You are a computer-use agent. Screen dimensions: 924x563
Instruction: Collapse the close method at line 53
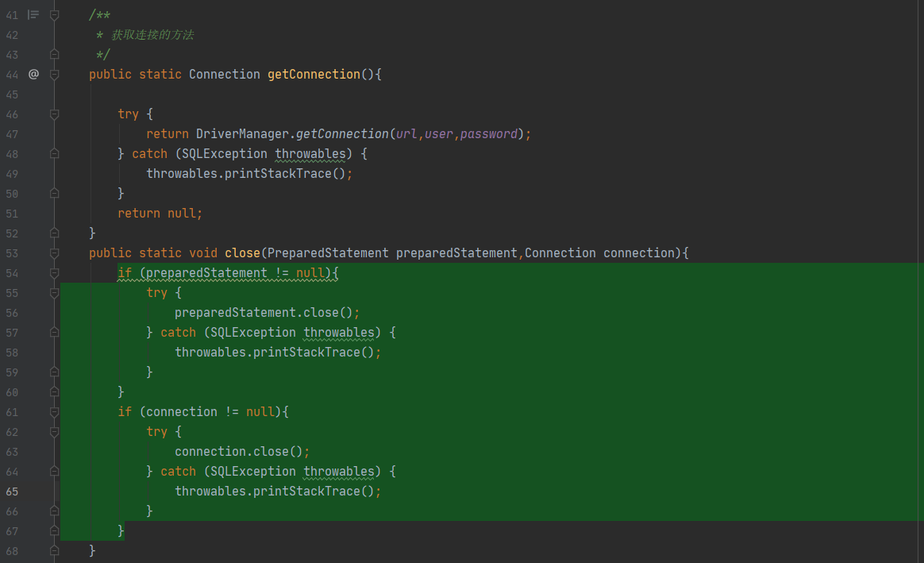[54, 253]
